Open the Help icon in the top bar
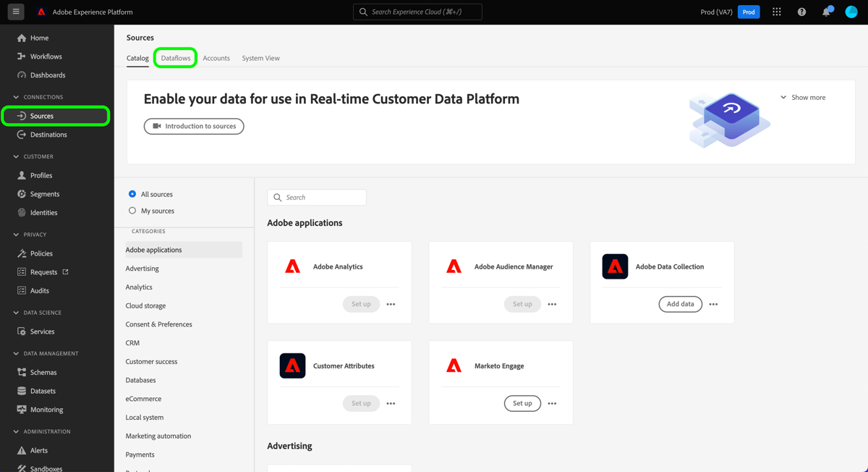868x472 pixels. point(801,12)
